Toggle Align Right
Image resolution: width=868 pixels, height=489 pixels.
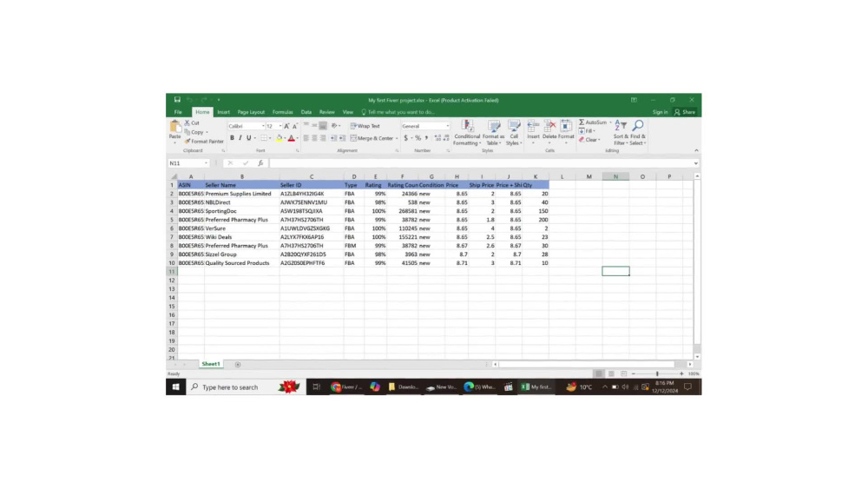[323, 138]
